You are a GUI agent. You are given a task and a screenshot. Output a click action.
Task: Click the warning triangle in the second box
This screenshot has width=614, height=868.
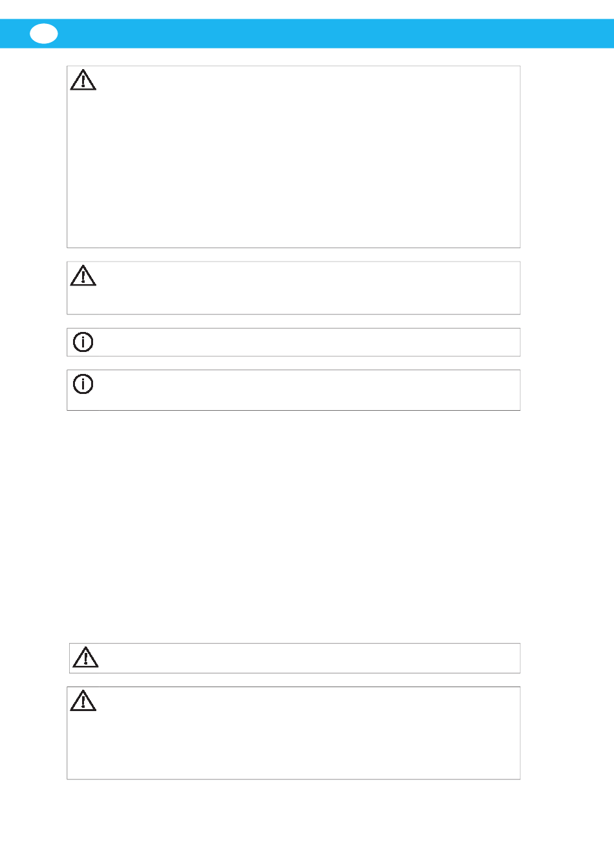click(x=83, y=276)
